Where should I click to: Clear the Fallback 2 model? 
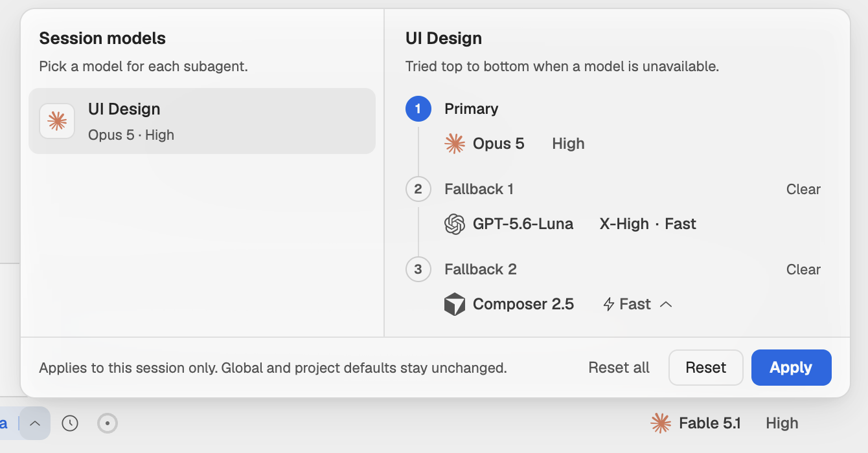(x=803, y=269)
